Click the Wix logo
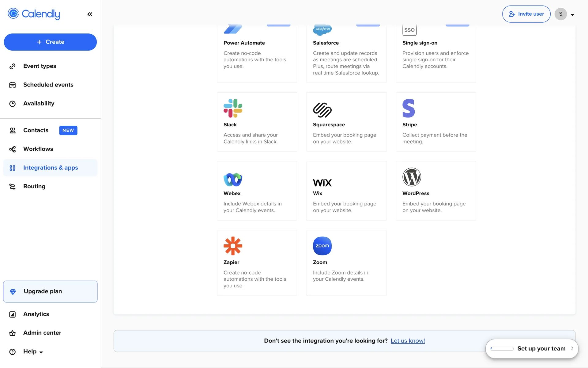This screenshot has height=368, width=588. point(322,183)
